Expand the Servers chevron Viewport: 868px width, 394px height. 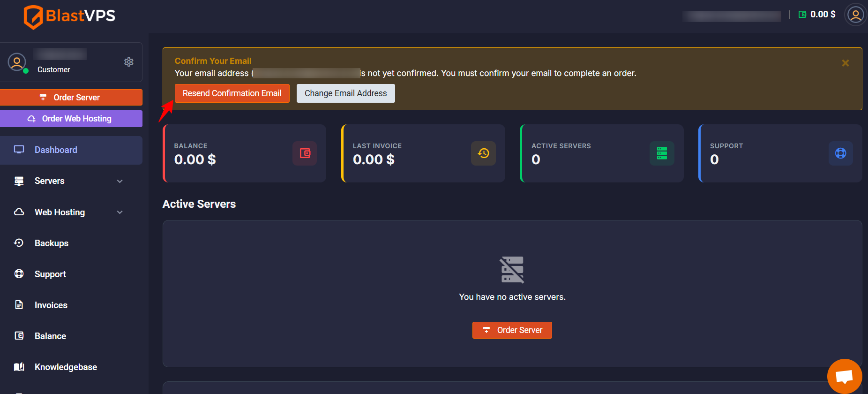[x=120, y=181]
